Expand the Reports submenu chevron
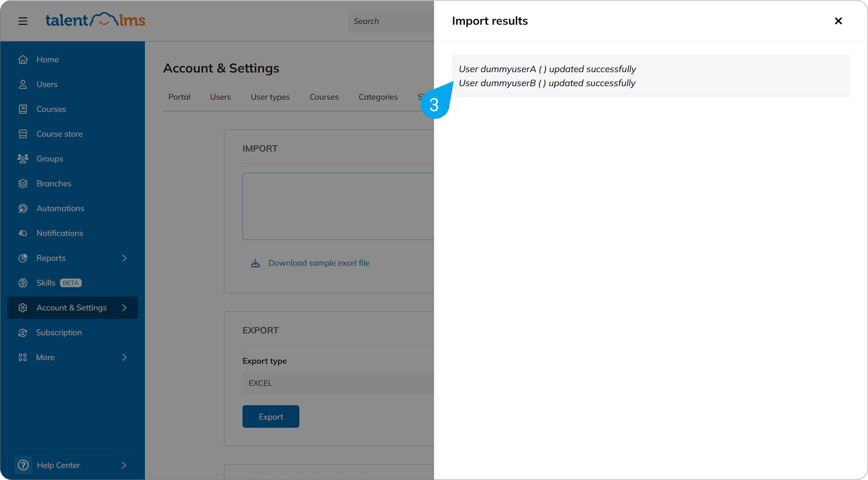Screen dimensions: 868x480 pos(124,258)
